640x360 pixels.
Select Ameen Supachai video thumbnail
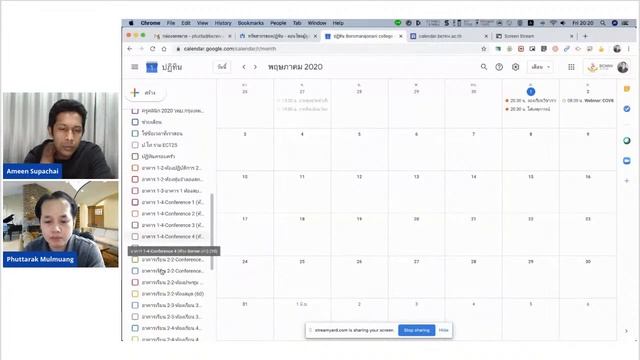pos(61,136)
